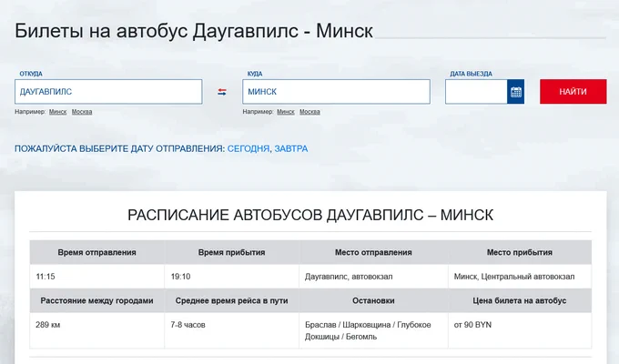
Task: Click the Время прибытия column header
Action: pos(232,252)
